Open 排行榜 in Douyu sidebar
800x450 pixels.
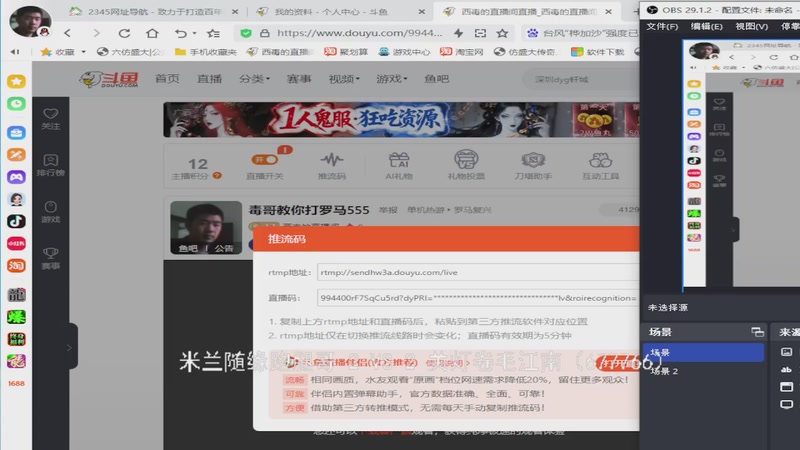pos(51,165)
